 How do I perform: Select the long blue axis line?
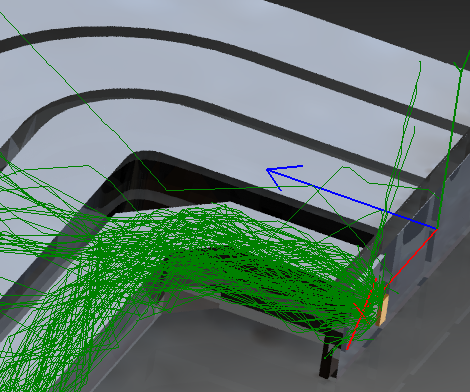(352, 199)
